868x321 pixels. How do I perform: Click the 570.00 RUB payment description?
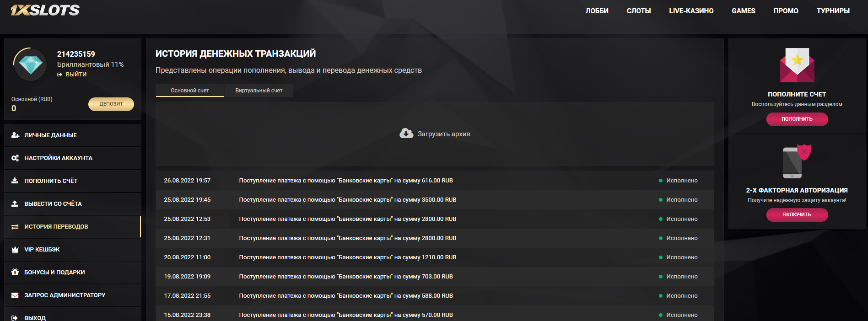point(346,315)
